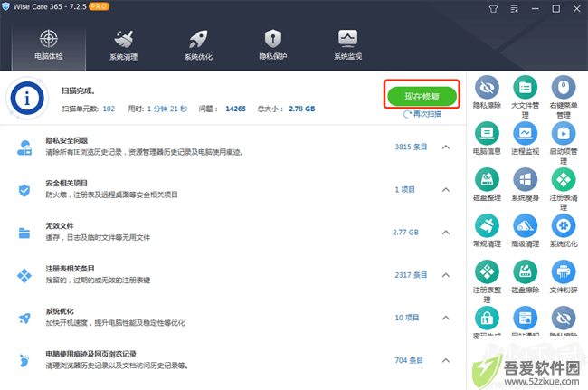Image resolution: width=588 pixels, height=390 pixels.
Task: Click the 总大小 value 2.78 GB
Action: click(x=302, y=109)
